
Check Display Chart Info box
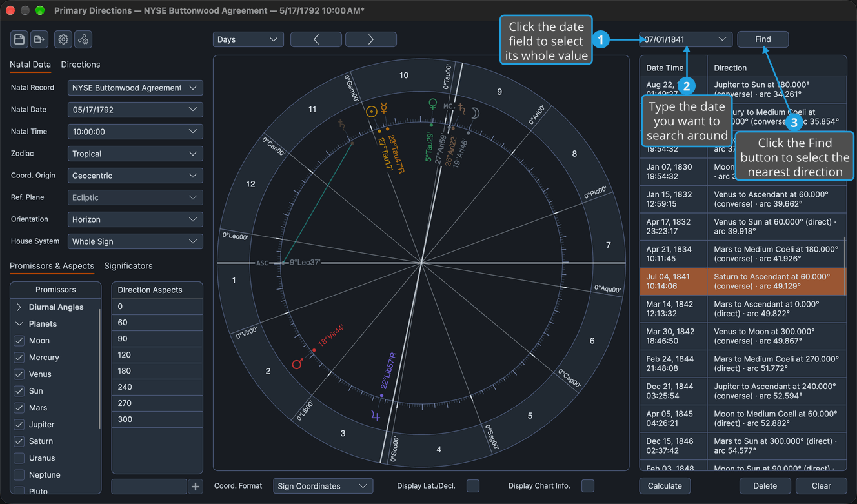[x=588, y=486]
